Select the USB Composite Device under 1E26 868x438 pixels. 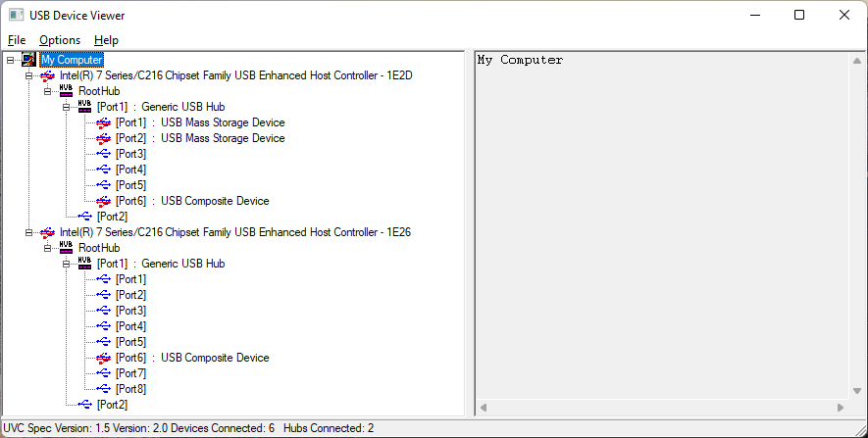[214, 358]
